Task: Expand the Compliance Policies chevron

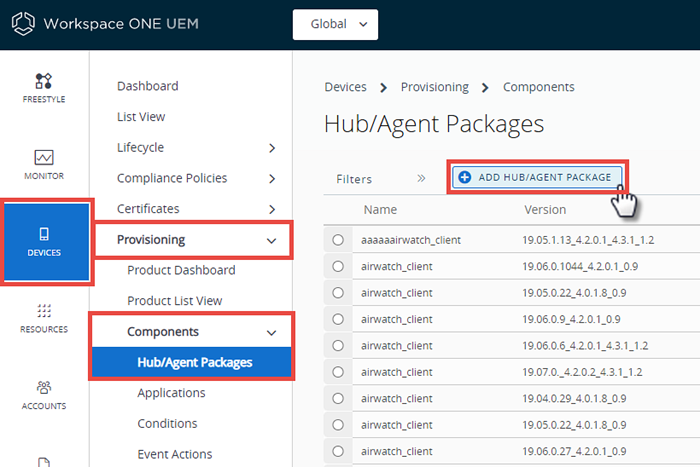Action: coord(272,179)
